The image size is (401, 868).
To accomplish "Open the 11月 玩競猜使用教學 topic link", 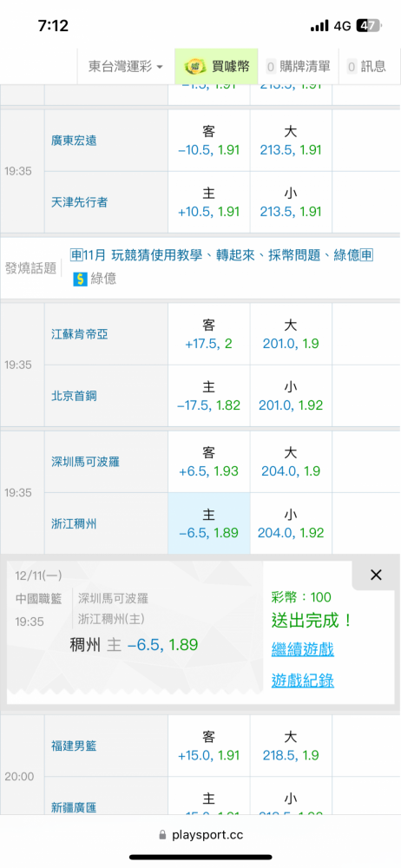I will point(221,255).
